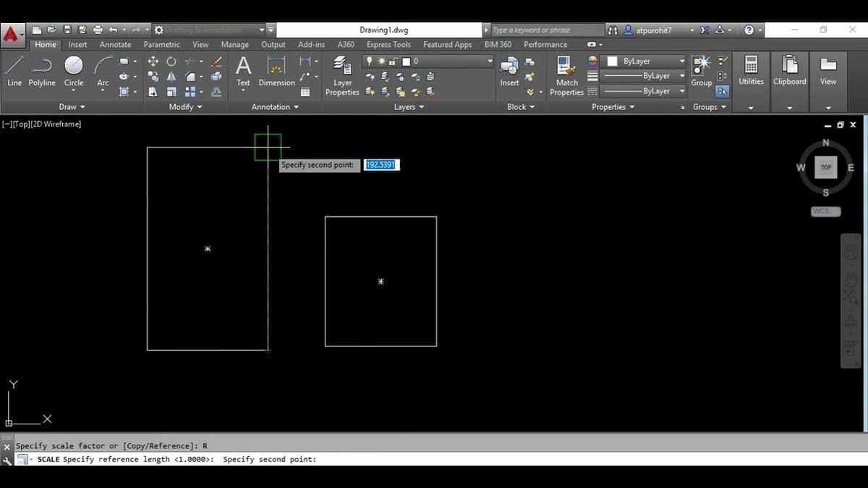Screen dimensions: 868x488
Task: Expand the Groups panel
Action: tap(710, 107)
